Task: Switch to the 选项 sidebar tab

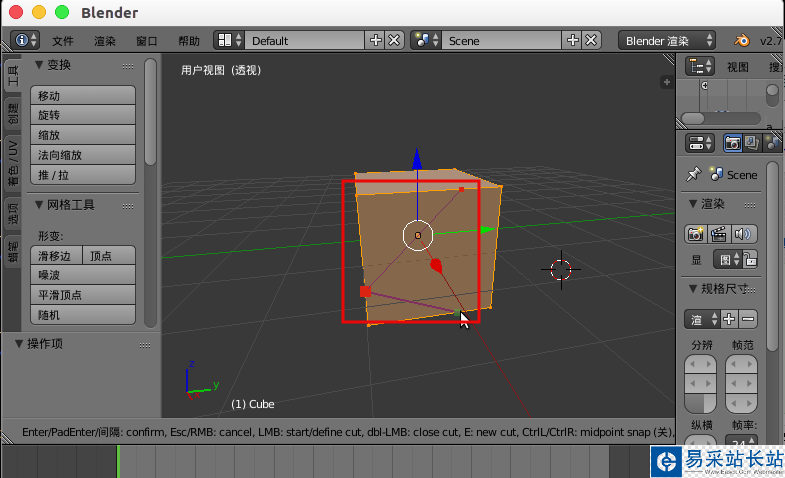Action: 13,213
